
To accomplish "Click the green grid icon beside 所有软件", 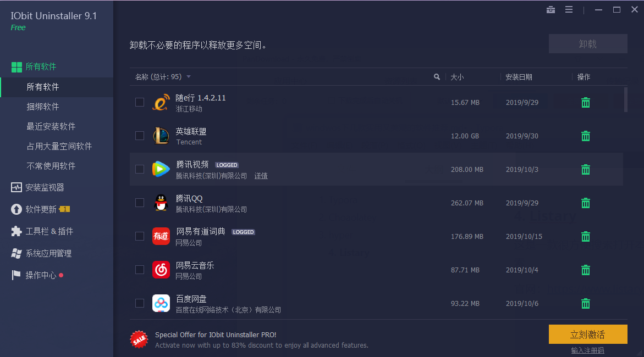I will (x=16, y=67).
